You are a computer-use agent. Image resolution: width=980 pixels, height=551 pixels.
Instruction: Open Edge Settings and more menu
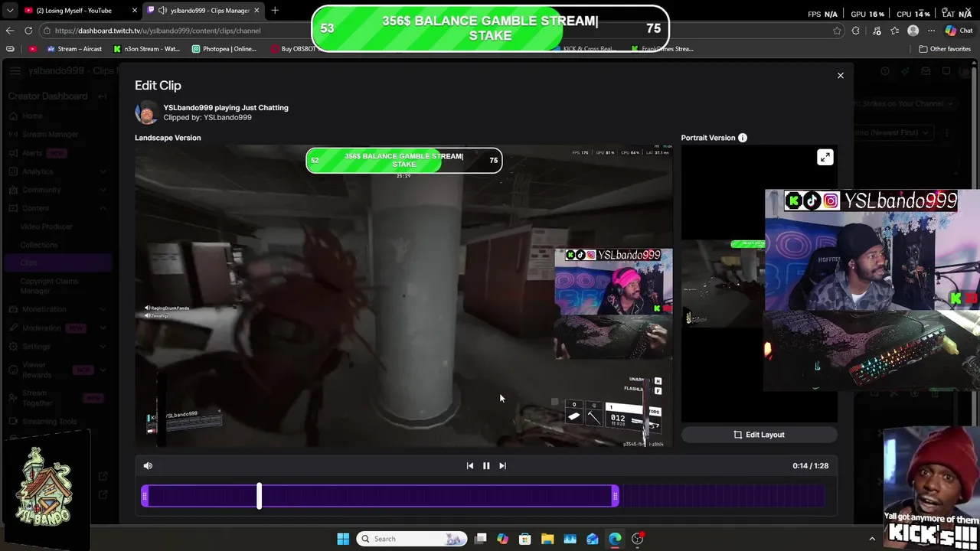coord(931,31)
